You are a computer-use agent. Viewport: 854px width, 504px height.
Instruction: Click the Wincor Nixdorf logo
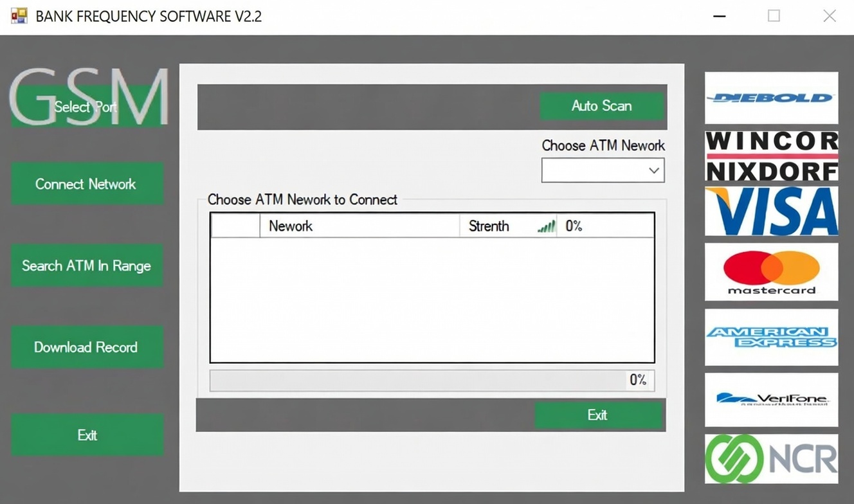pos(771,156)
